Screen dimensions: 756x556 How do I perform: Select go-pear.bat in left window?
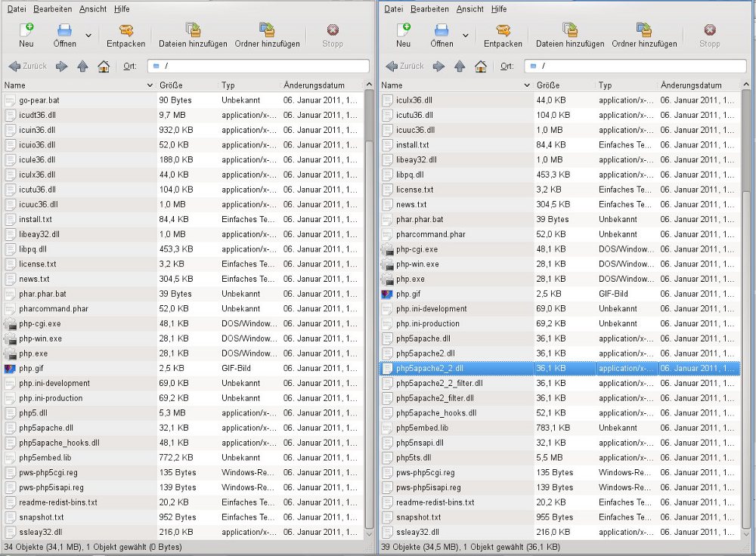183,100
